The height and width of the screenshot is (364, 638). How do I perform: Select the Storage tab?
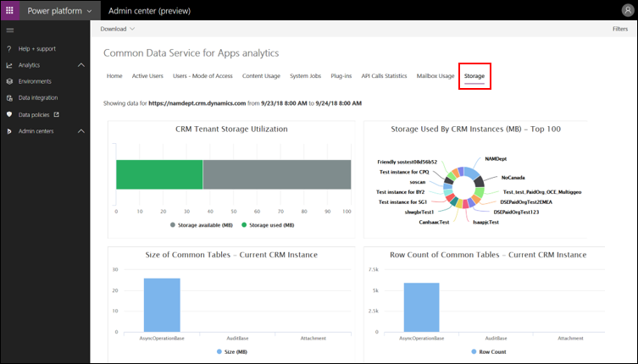click(x=474, y=76)
